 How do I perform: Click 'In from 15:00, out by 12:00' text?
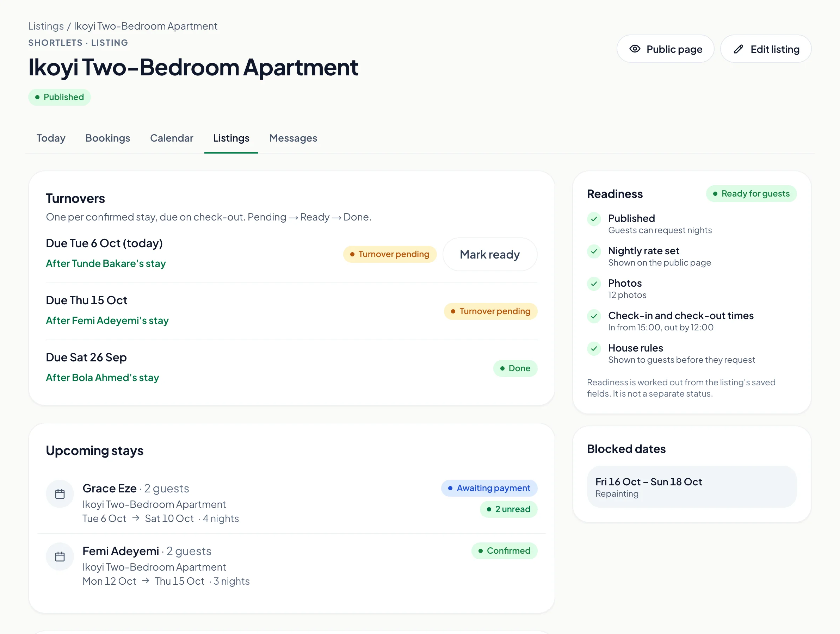tap(660, 327)
